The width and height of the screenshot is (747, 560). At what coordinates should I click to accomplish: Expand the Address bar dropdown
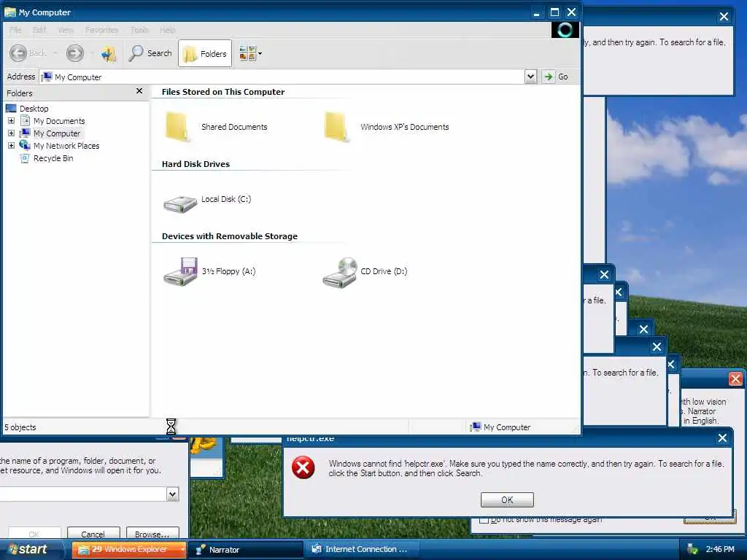tap(530, 77)
